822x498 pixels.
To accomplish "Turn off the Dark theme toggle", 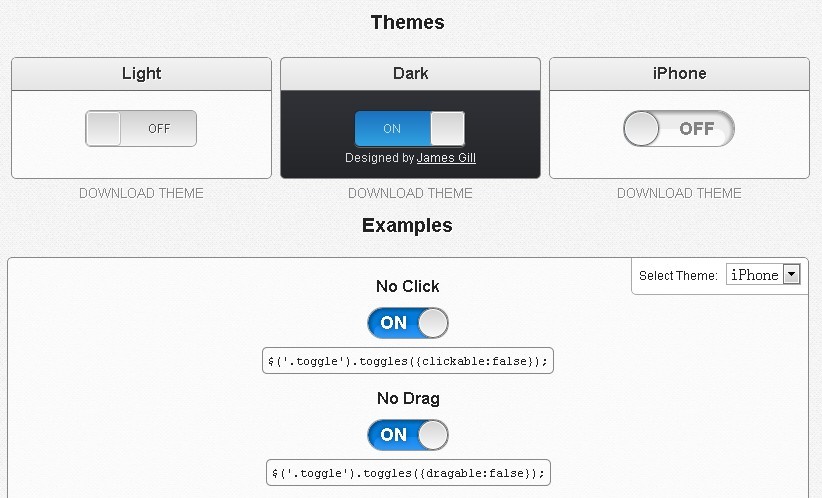I will (410, 128).
